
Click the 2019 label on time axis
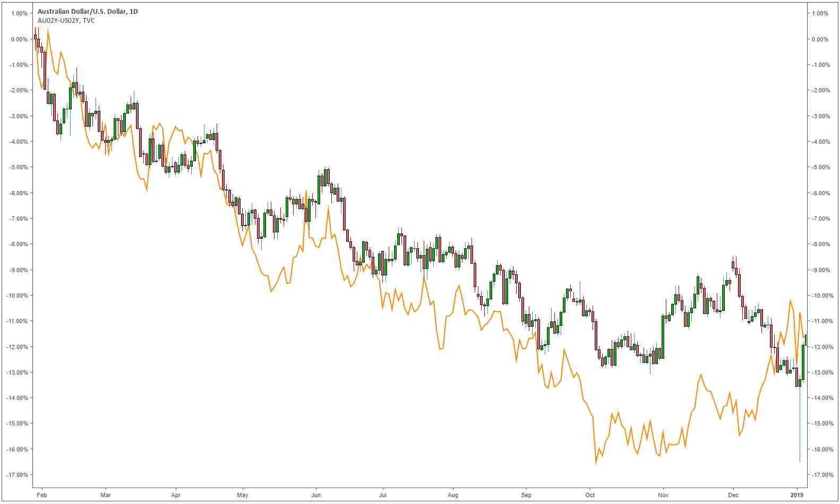[797, 495]
